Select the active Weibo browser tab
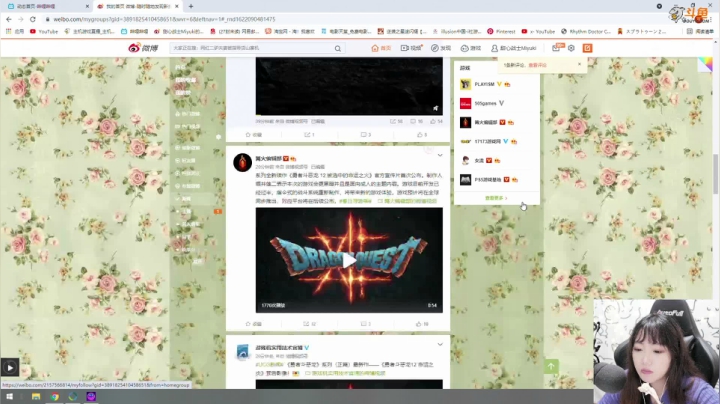 137,6
